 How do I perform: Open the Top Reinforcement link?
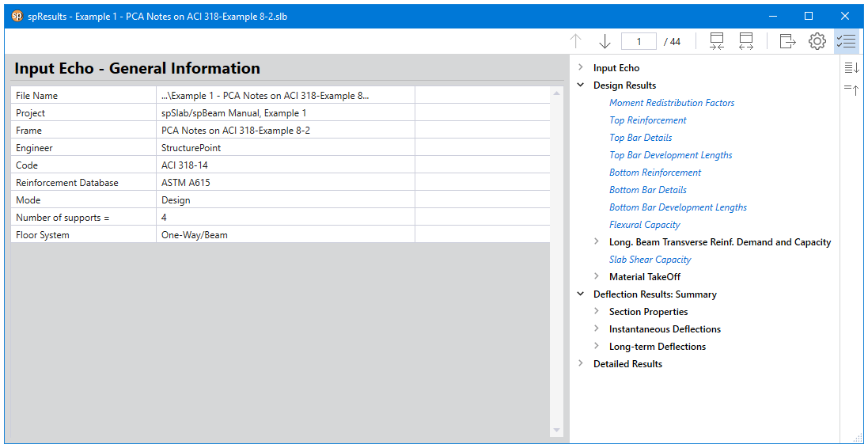coord(648,120)
